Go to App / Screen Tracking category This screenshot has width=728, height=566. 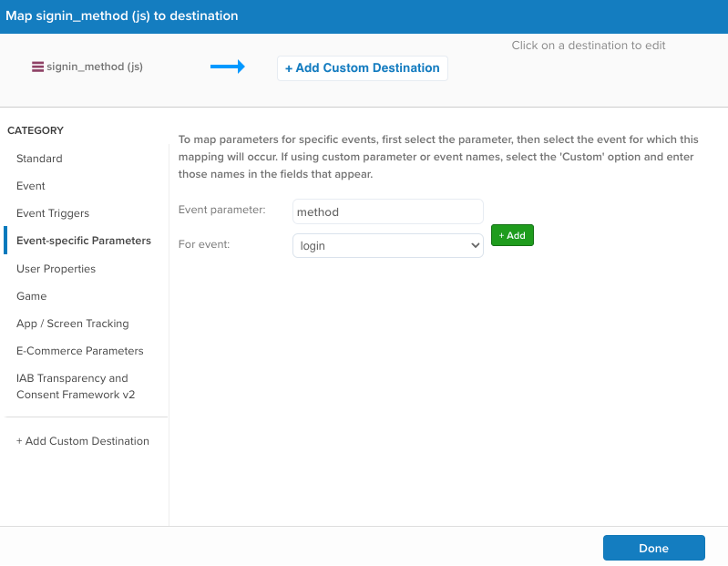point(73,324)
